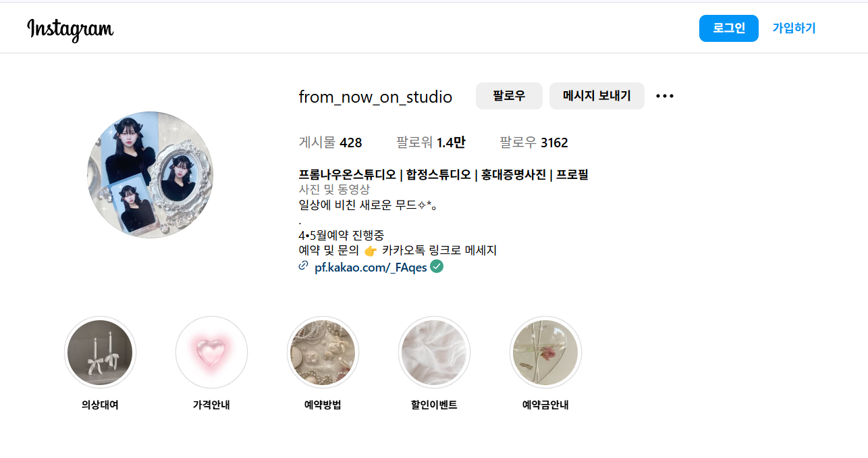868x458 pixels.
Task: Open the 할인이벤트 story highlight
Action: pyautogui.click(x=434, y=352)
